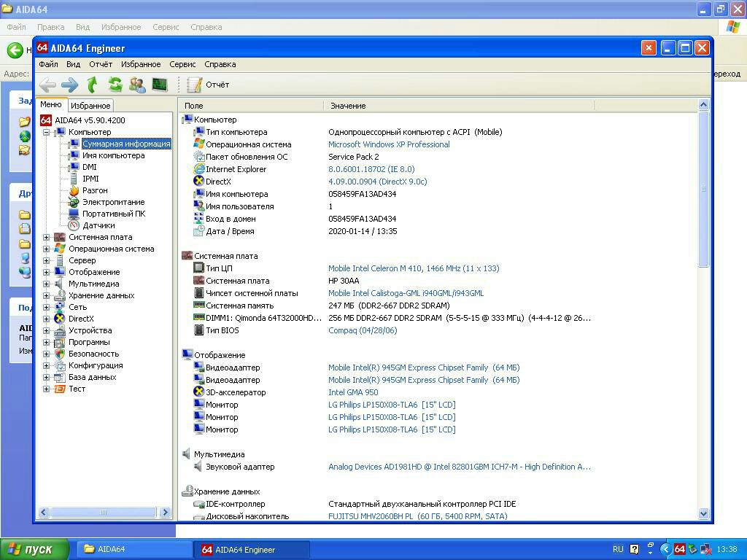
Task: Switch to the Меню tab
Action: point(51,104)
